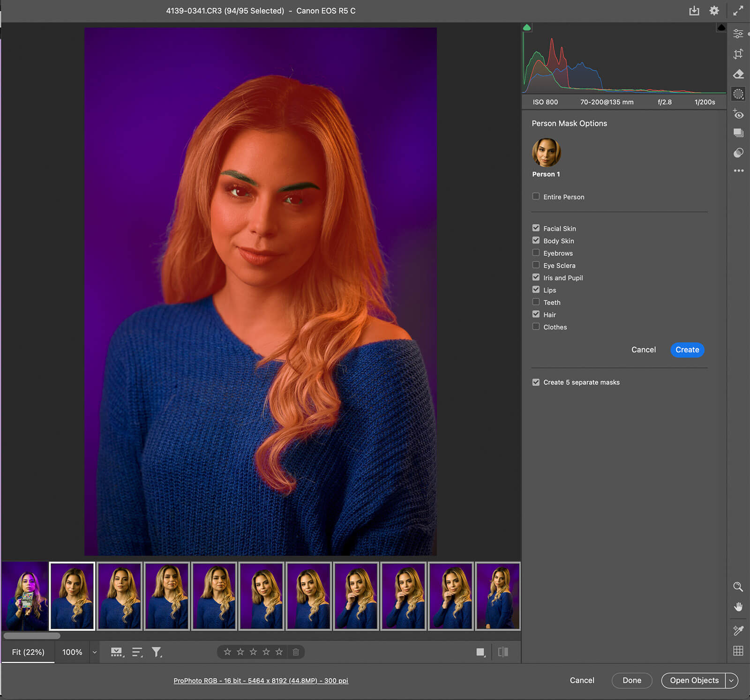Uncheck Create 5 separate masks
The width and height of the screenshot is (750, 700).
(x=536, y=382)
